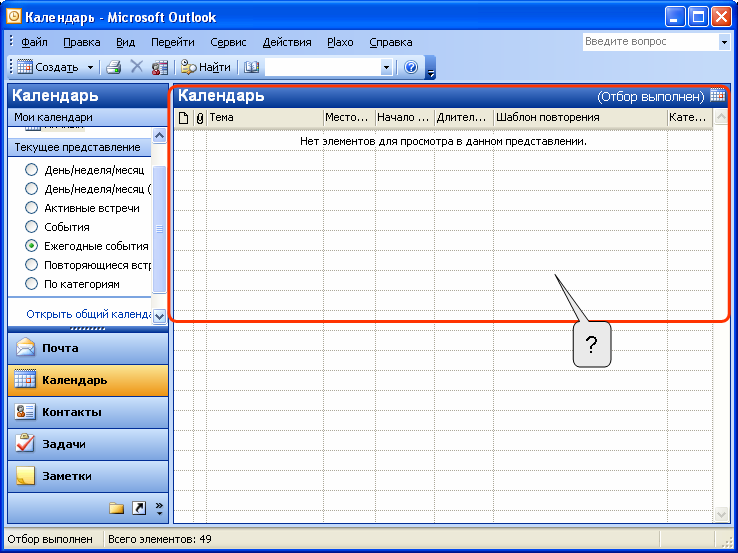Collapse the Мои календари section header
This screenshot has width=738, height=553.
point(88,117)
